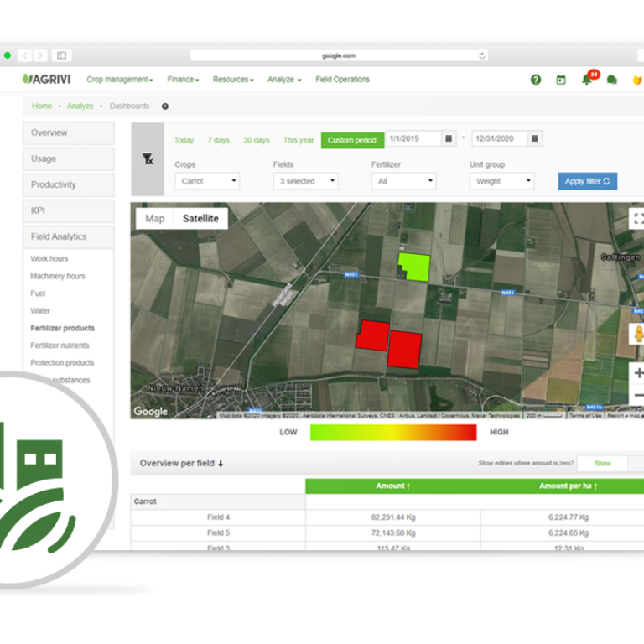Open Overview sidebar section
Screen dimensions: 644x644
[68, 132]
